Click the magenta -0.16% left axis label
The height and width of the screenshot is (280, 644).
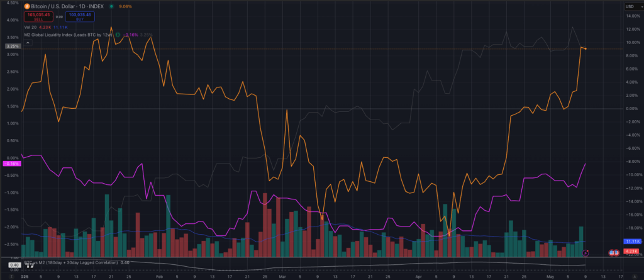(11, 164)
